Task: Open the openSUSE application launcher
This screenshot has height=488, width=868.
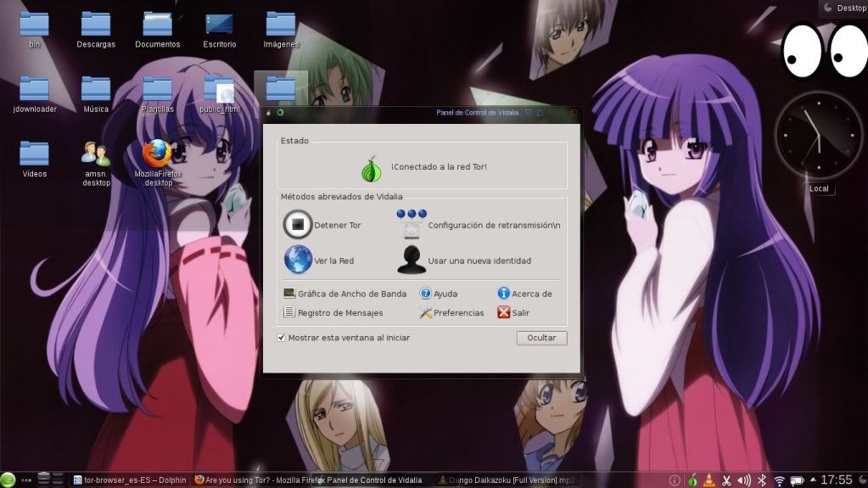Action: 8,480
